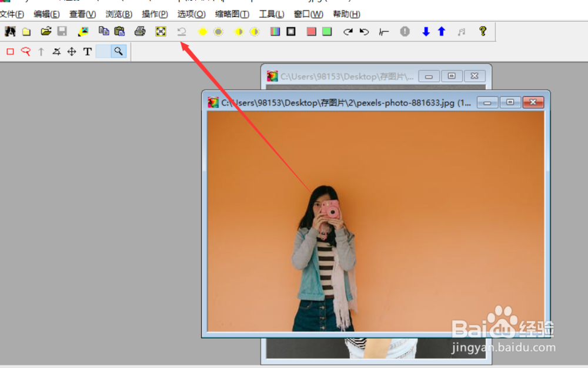The image size is (588, 368).
Task: Toggle the T text annotation tool
Action: click(x=87, y=52)
